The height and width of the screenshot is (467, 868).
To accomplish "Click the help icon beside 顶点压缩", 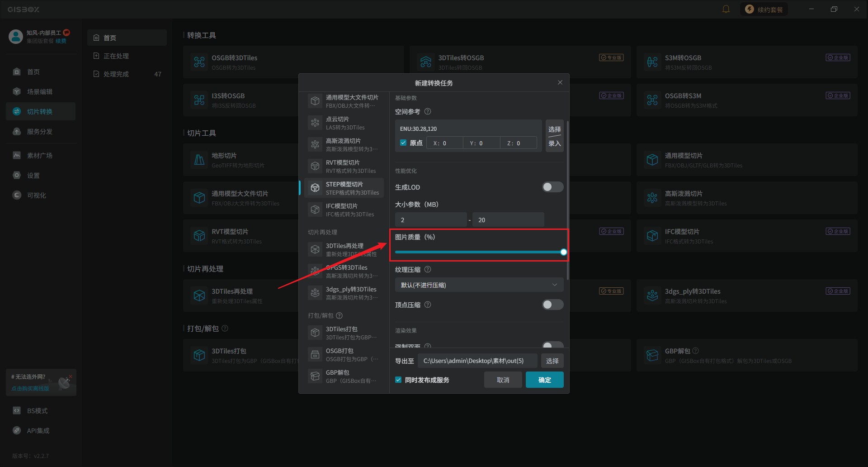I will 428,305.
